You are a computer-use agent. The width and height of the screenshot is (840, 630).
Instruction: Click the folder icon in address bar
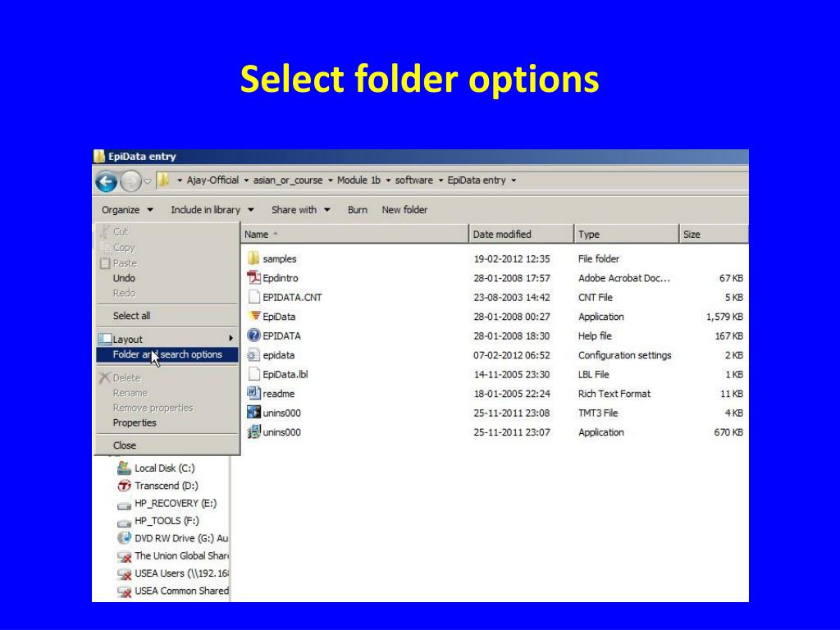click(163, 180)
